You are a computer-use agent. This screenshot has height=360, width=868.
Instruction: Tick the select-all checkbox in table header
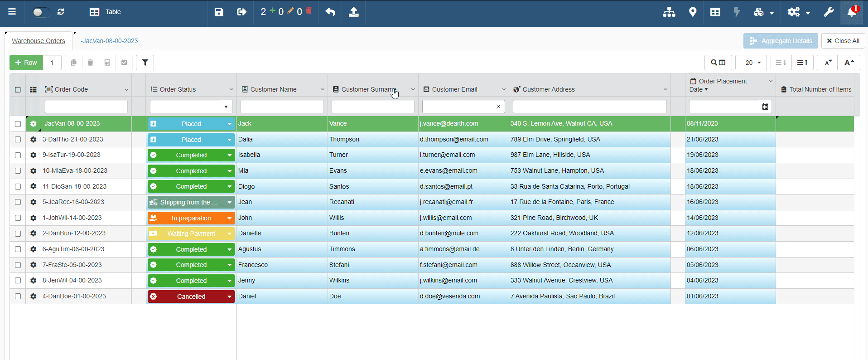18,90
